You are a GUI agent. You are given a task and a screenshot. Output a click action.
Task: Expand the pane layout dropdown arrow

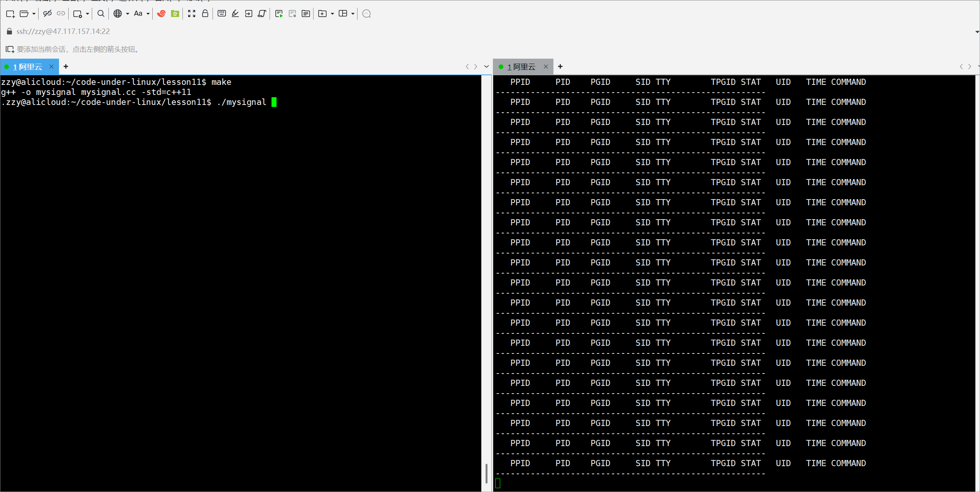pyautogui.click(x=353, y=14)
